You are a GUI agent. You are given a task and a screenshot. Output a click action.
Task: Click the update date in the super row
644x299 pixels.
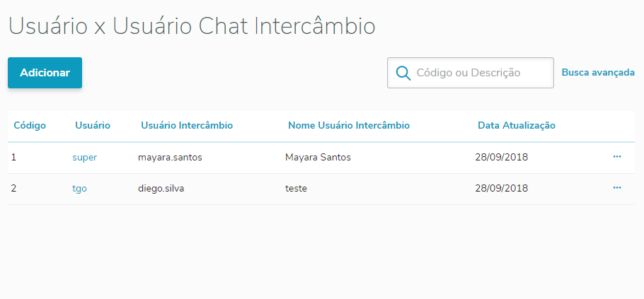[501, 158]
